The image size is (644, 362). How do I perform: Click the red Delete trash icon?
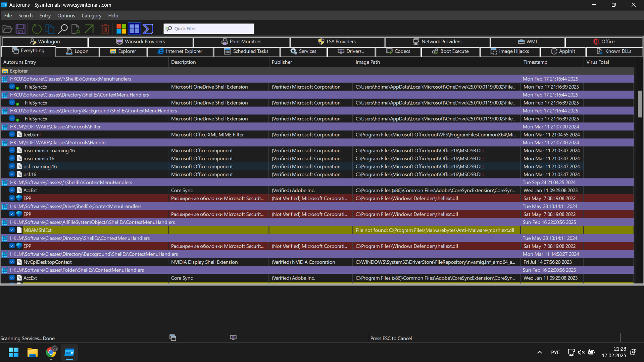click(105, 29)
